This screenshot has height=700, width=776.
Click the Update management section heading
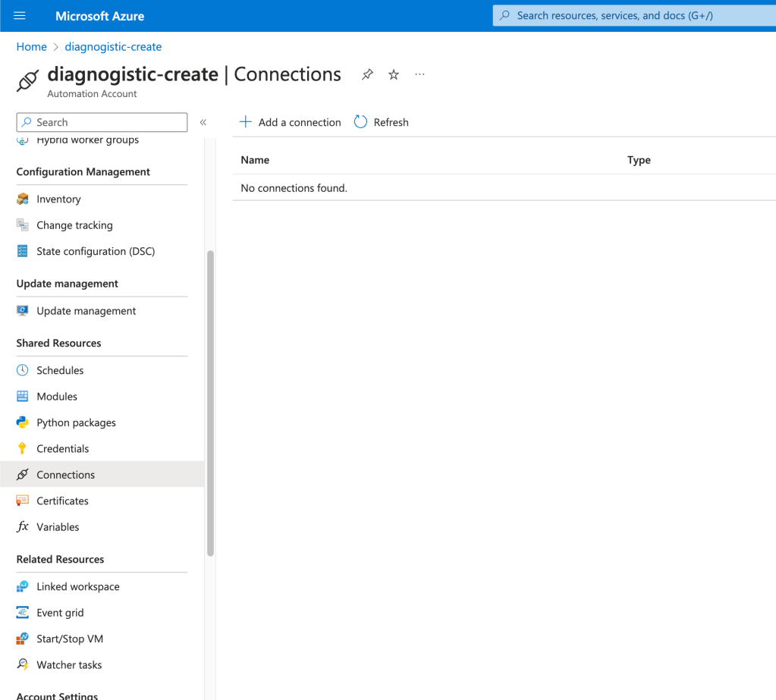pyautogui.click(x=68, y=284)
